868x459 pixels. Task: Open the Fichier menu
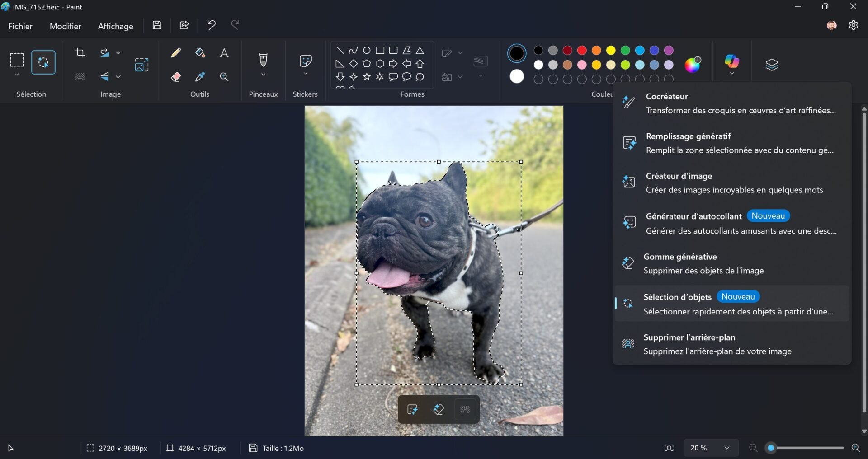pyautogui.click(x=20, y=26)
